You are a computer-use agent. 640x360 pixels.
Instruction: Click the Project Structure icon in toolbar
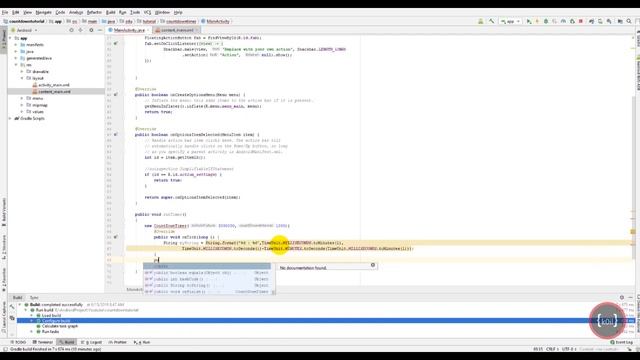[620, 21]
